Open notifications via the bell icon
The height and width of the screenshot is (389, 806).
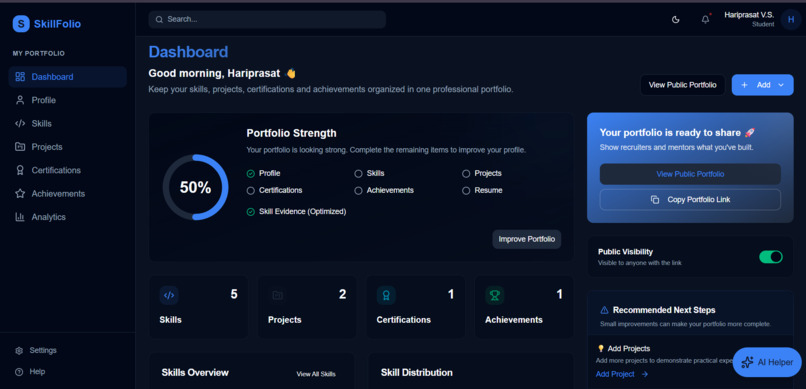(705, 20)
